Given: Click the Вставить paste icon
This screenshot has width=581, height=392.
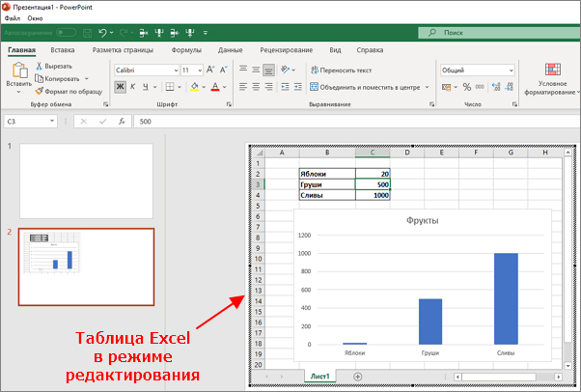Looking at the screenshot, I should (x=19, y=70).
